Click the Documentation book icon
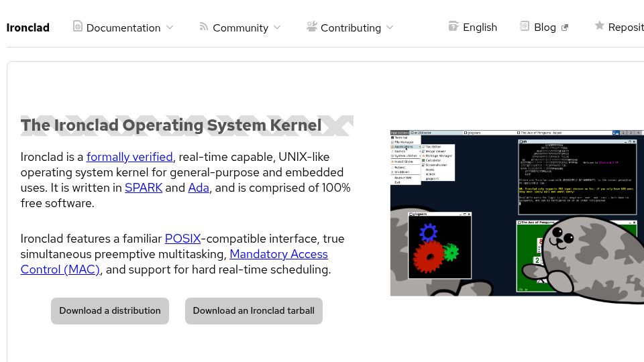Screen dimensions: 644x362 coord(78,26)
